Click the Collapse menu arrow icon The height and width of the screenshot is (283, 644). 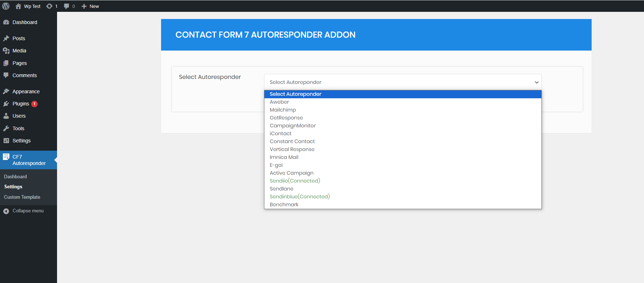[x=6, y=211]
